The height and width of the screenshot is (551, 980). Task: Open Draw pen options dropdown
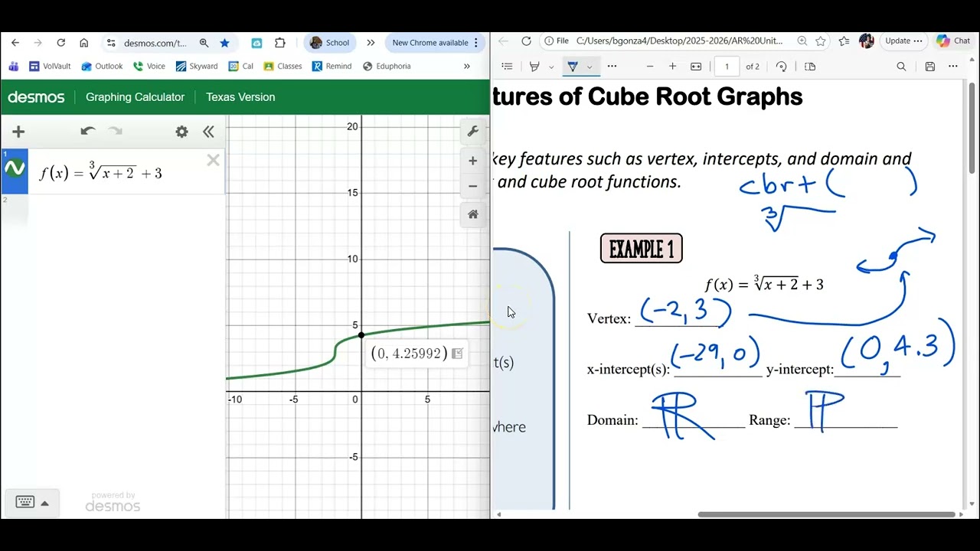click(x=589, y=67)
